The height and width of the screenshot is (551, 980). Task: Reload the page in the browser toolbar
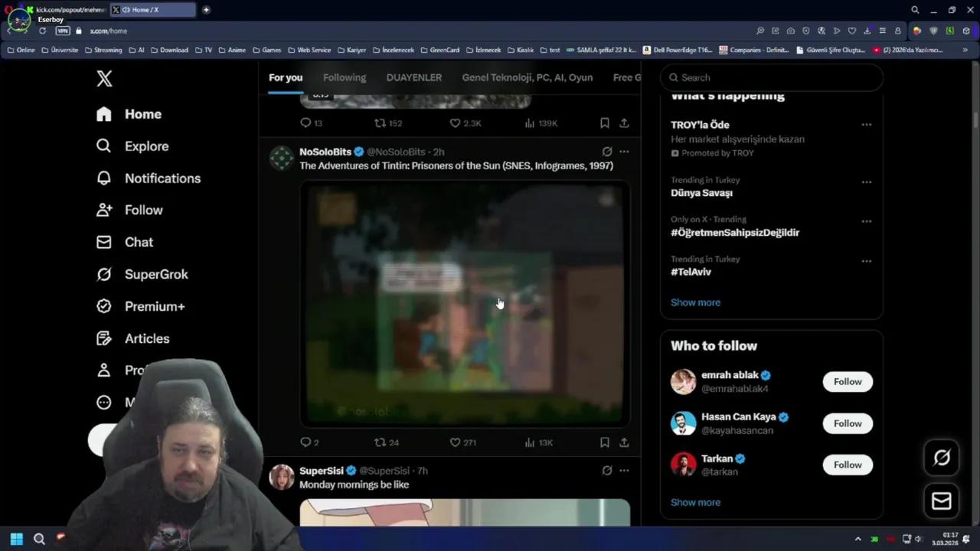point(42,31)
